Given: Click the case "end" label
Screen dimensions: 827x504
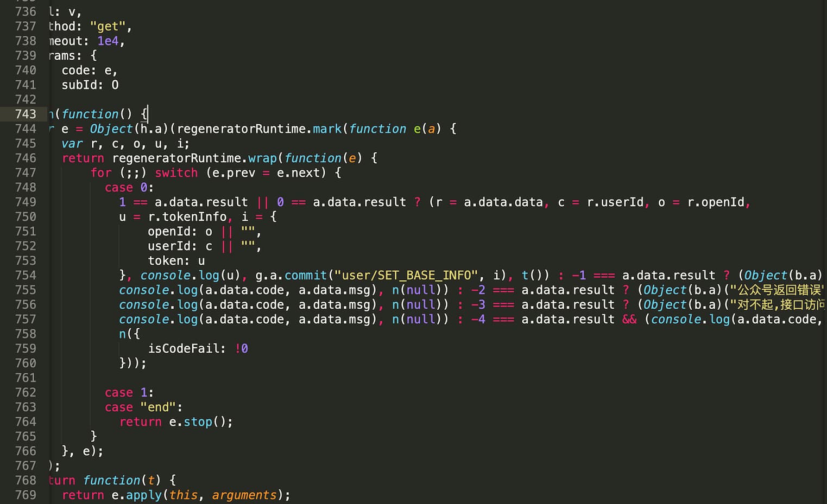Looking at the screenshot, I should tap(143, 407).
